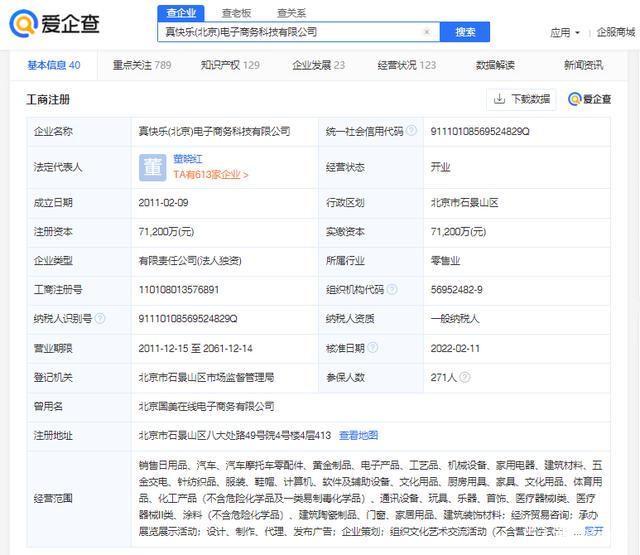
Task: Select the 实缴资本 value 71,200万(元)
Action: point(458,232)
